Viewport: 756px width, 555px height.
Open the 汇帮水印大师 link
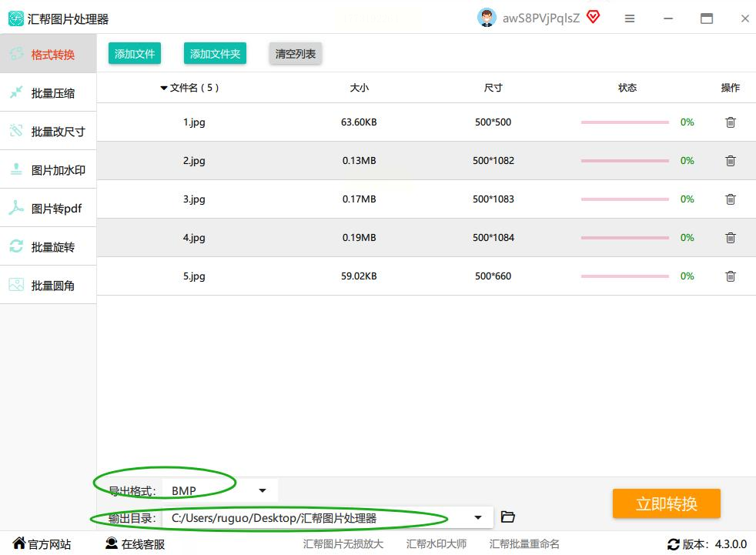(x=437, y=544)
